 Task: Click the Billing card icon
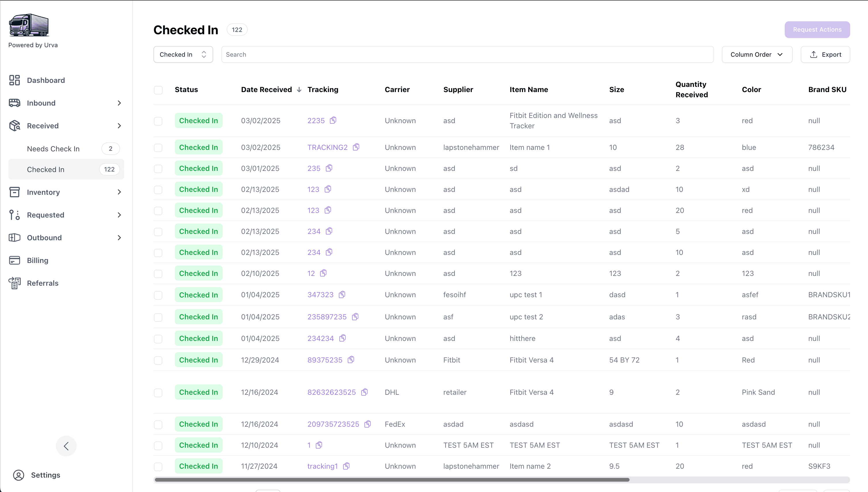(x=14, y=260)
